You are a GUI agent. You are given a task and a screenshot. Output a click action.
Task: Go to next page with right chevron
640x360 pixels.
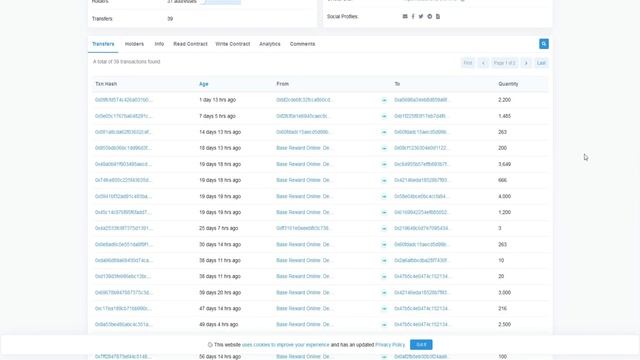click(526, 63)
